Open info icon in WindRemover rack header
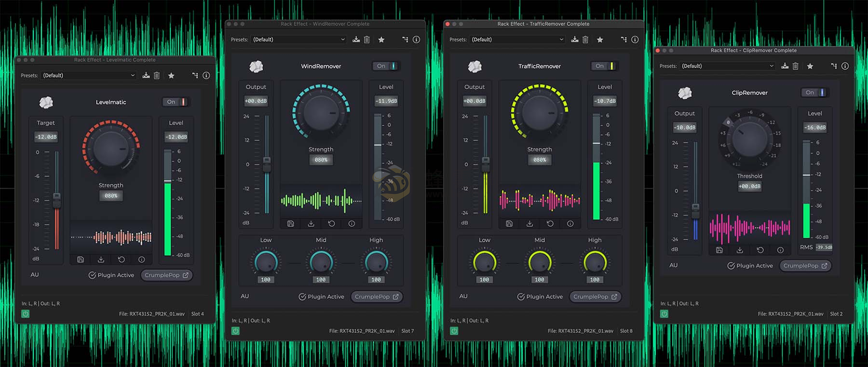The image size is (868, 367). point(417,40)
